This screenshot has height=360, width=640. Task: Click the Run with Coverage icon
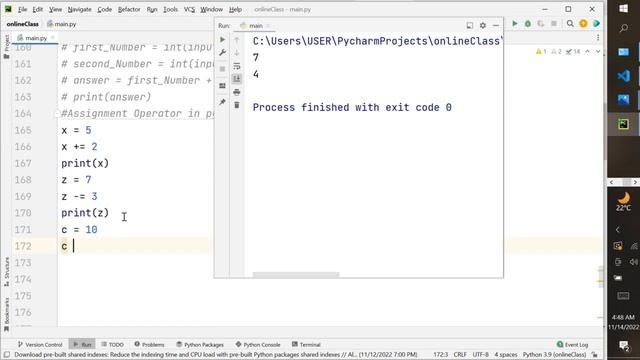(541, 24)
